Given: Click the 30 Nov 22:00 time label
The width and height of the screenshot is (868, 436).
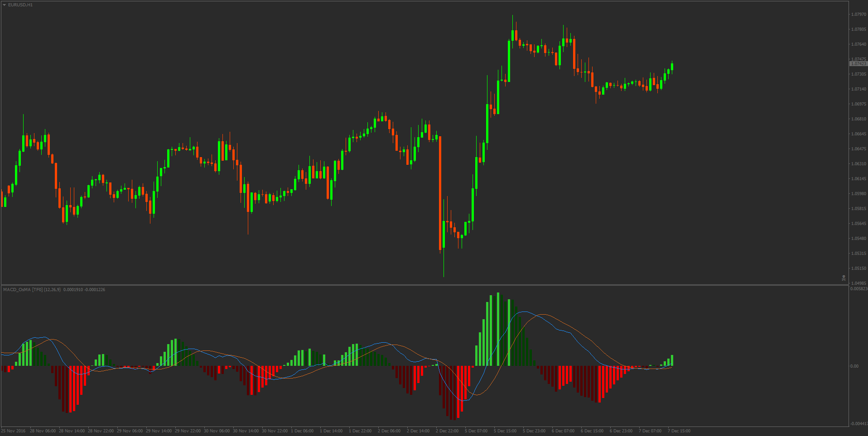Looking at the screenshot, I should tap(275, 431).
